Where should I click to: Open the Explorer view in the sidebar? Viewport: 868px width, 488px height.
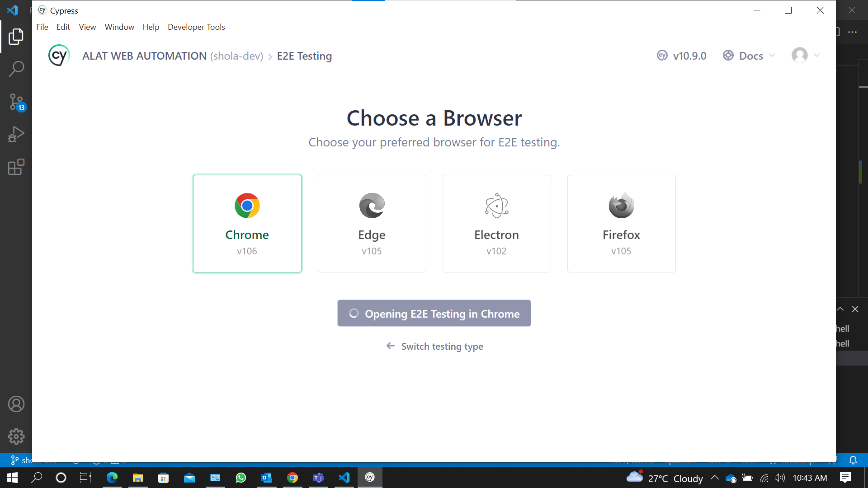click(x=16, y=37)
